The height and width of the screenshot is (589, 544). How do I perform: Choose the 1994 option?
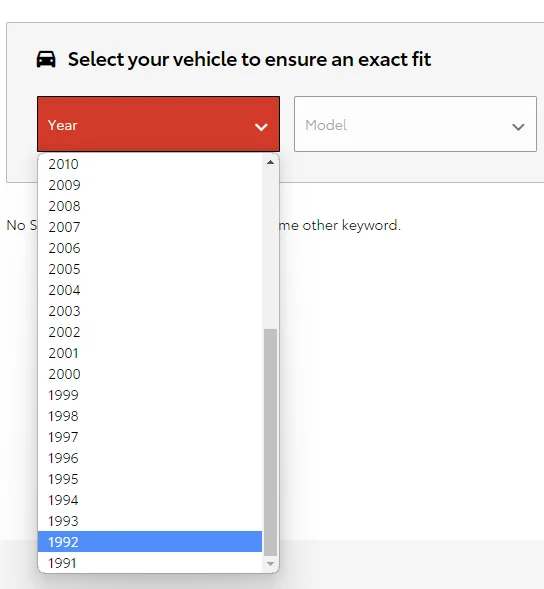coord(150,500)
